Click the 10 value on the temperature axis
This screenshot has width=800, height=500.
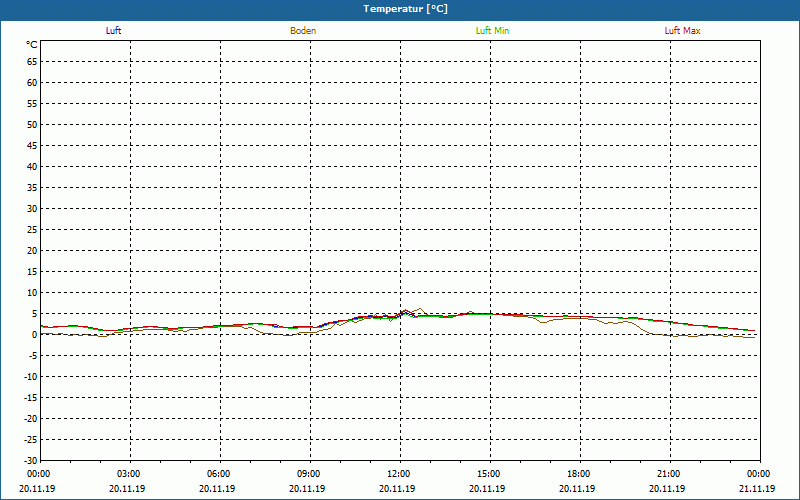pyautogui.click(x=32, y=293)
